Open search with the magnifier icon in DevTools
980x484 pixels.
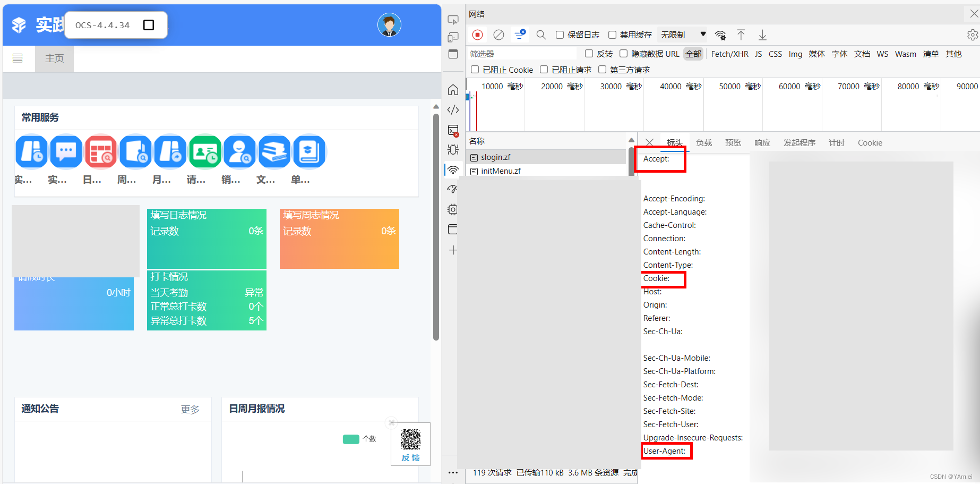click(x=541, y=35)
